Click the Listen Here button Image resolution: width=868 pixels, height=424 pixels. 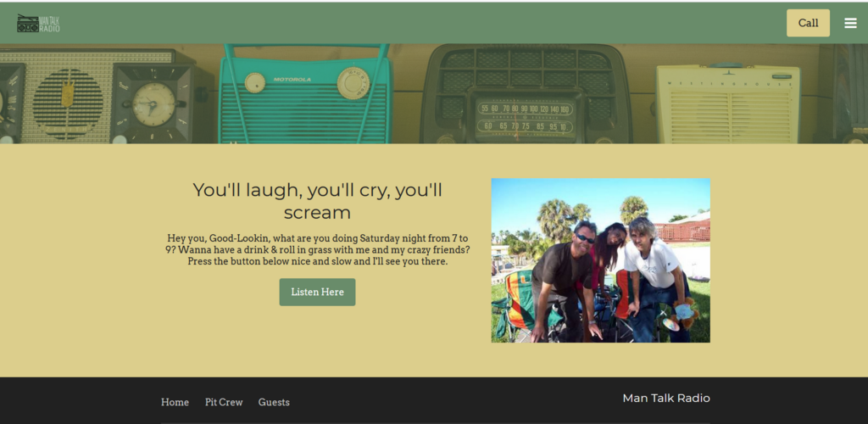point(317,292)
